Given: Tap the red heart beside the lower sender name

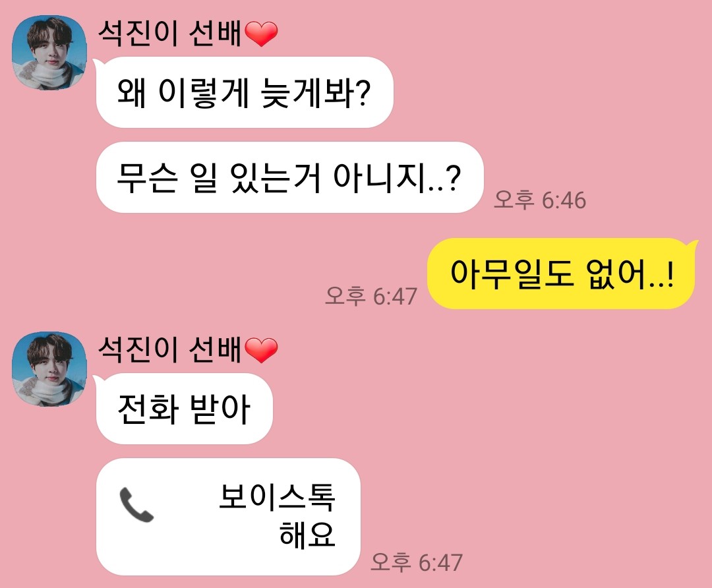Looking at the screenshot, I should [261, 350].
